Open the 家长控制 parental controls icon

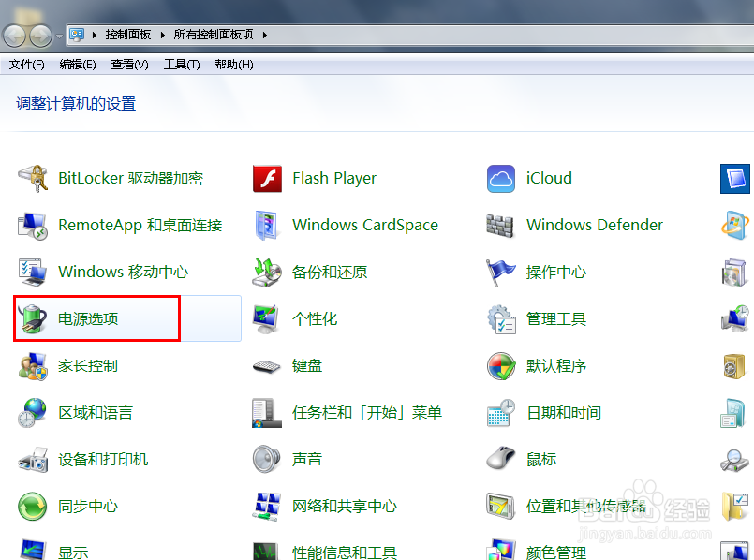[33, 366]
